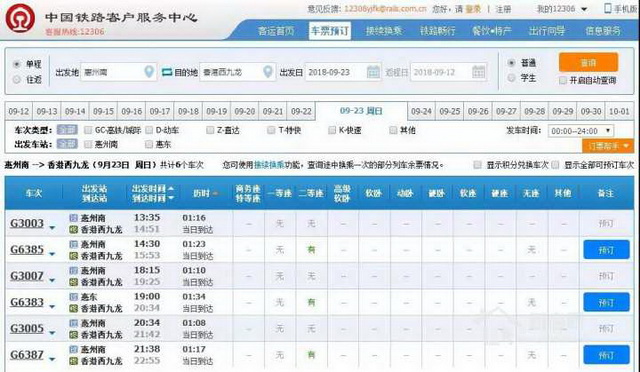Open the departure date calendar icon
Image resolution: width=640 pixels, height=372 pixels.
pyautogui.click(x=373, y=72)
